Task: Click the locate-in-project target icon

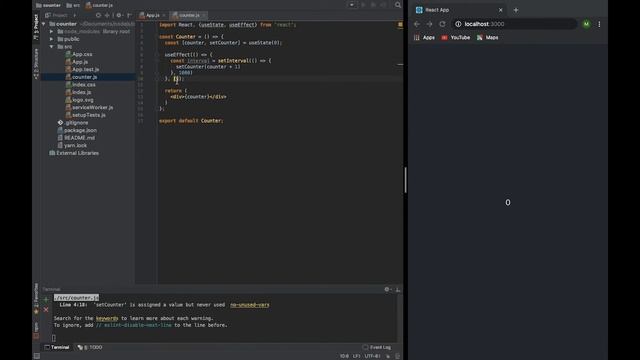Action: click(x=98, y=15)
